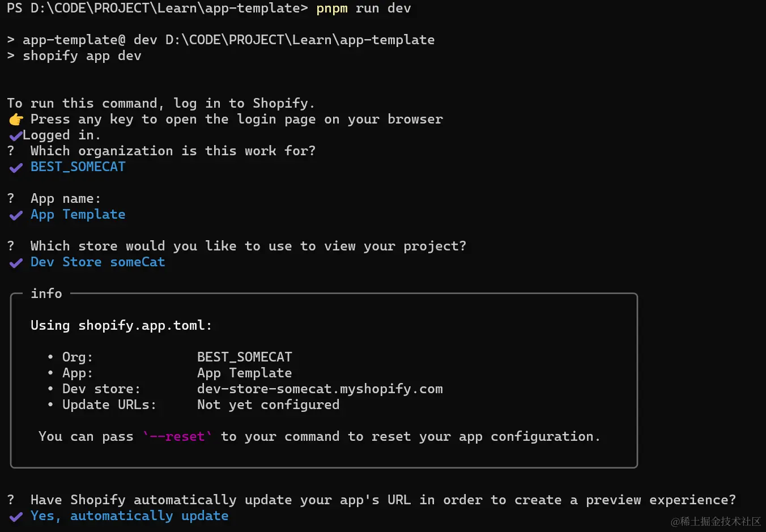
Task: Click 'dev-store-somecat.myshopify.com' URL text
Action: point(320,389)
